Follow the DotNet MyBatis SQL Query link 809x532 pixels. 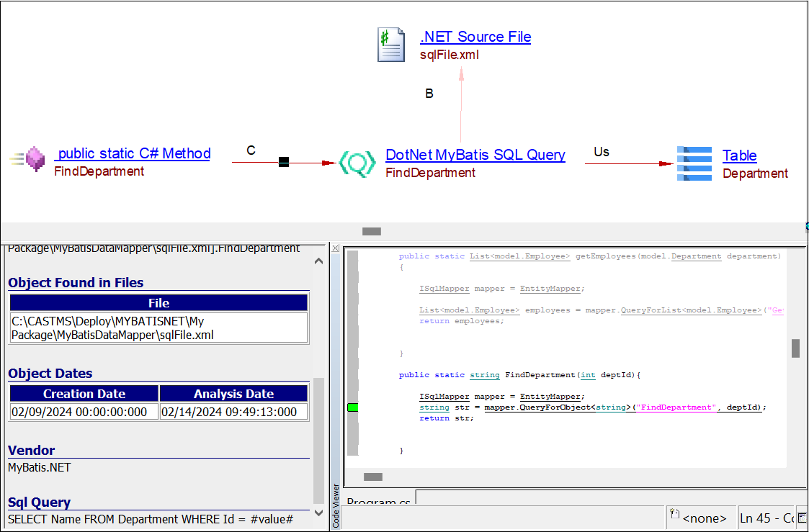[475, 155]
